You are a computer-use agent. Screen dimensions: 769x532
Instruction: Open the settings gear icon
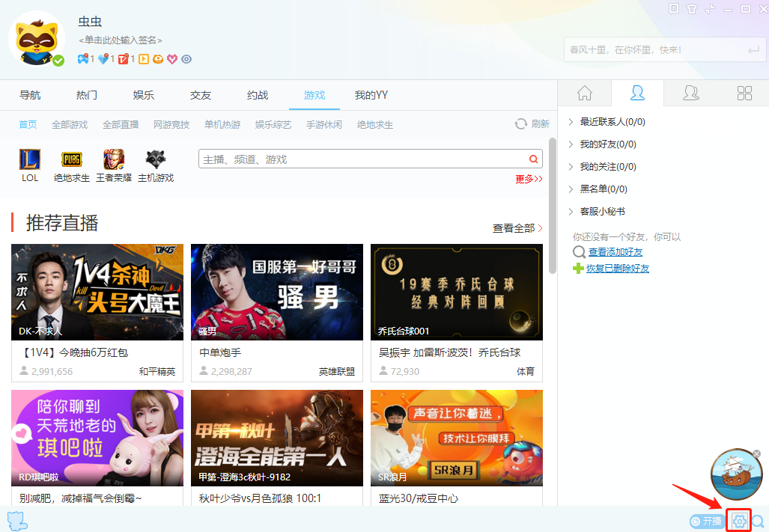pos(739,521)
